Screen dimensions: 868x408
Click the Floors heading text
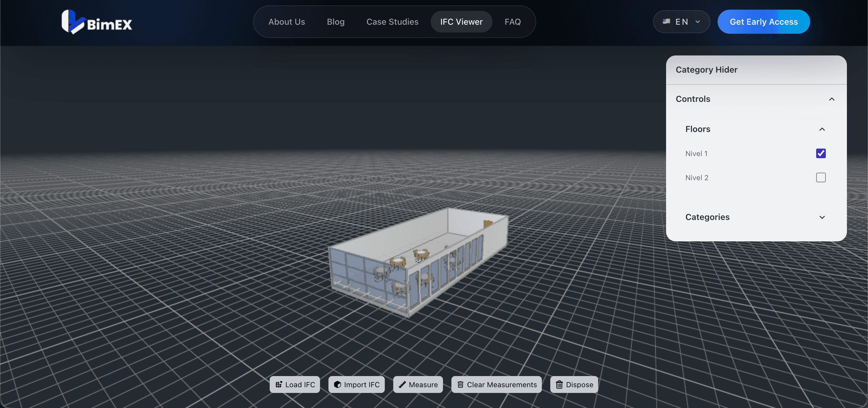697,129
